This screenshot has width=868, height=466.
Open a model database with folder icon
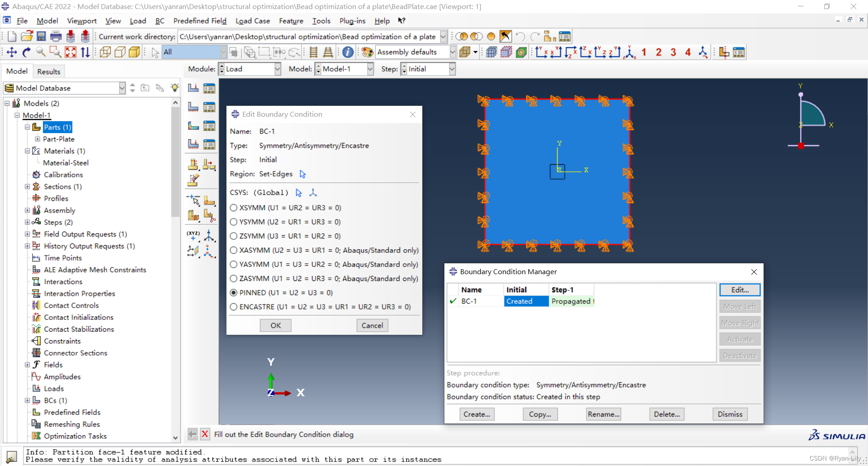[27, 37]
